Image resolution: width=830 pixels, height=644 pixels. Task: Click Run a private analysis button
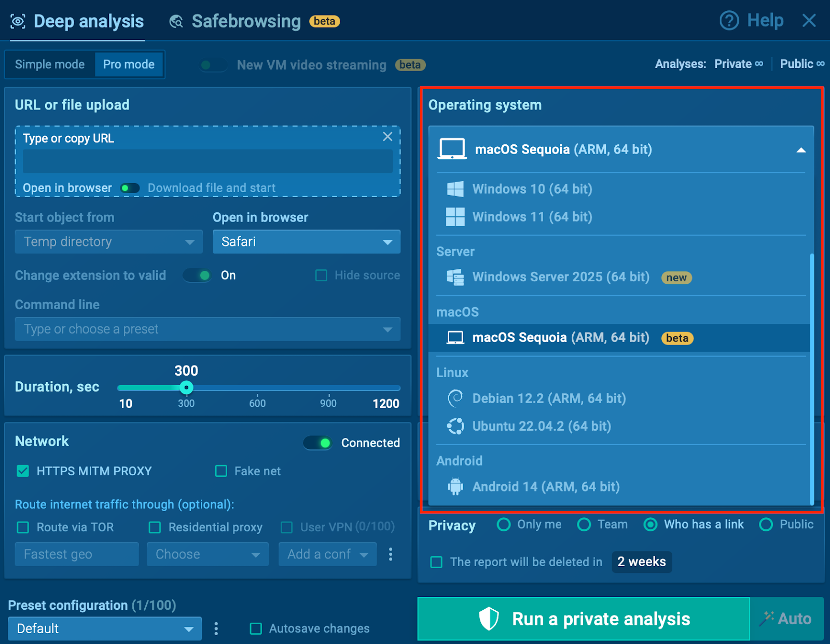tap(584, 619)
